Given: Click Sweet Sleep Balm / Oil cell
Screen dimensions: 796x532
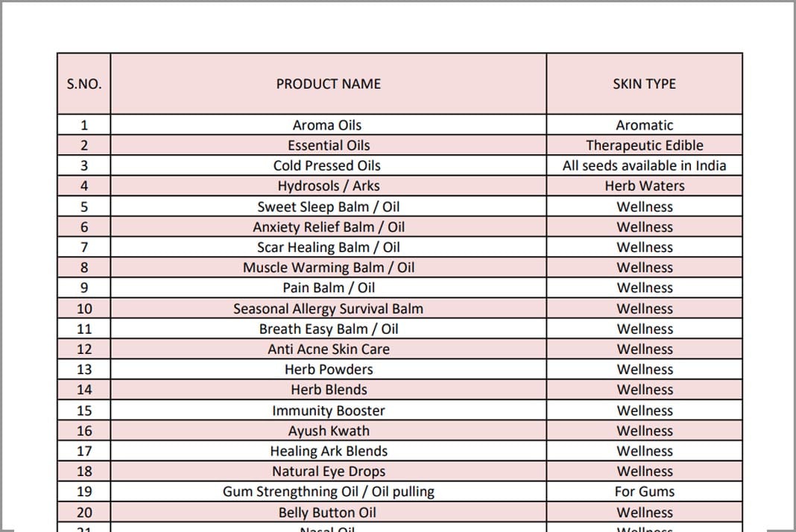Looking at the screenshot, I should click(329, 206).
